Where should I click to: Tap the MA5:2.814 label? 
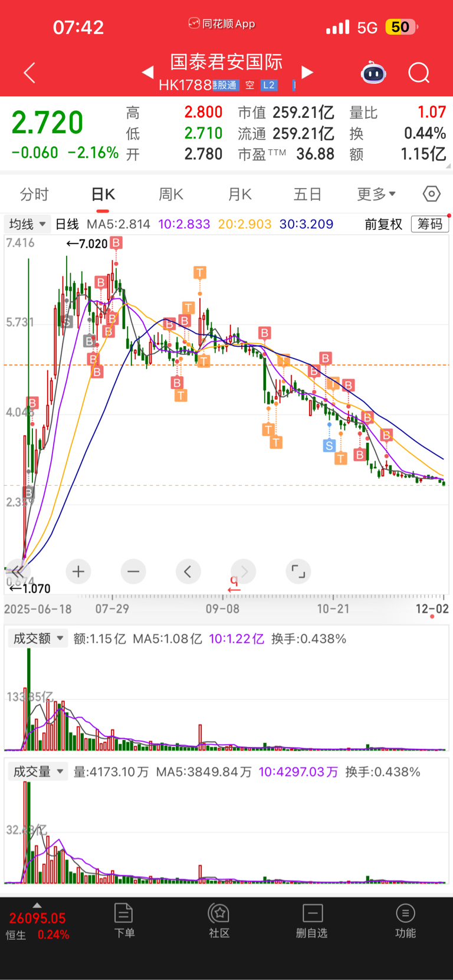coord(118,224)
